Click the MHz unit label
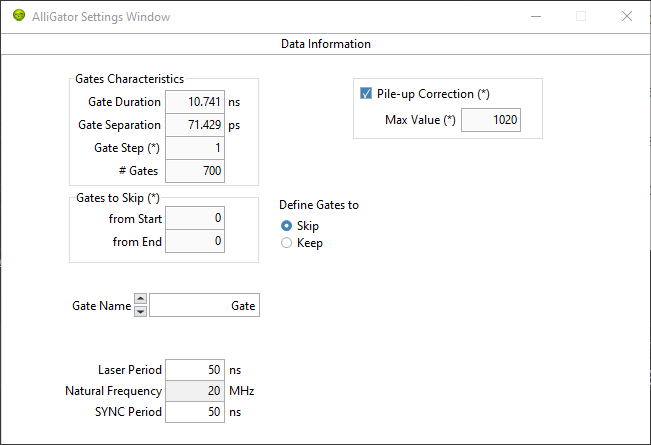The image size is (651, 445). pos(242,391)
